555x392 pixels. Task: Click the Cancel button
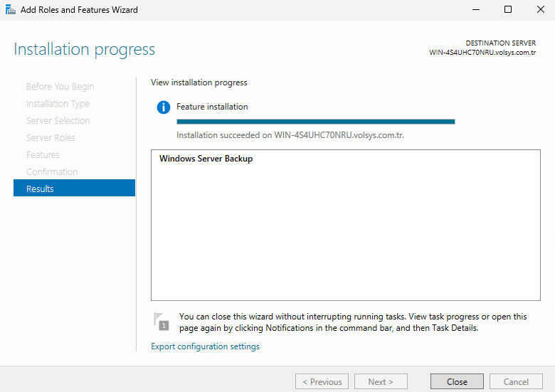pyautogui.click(x=516, y=382)
